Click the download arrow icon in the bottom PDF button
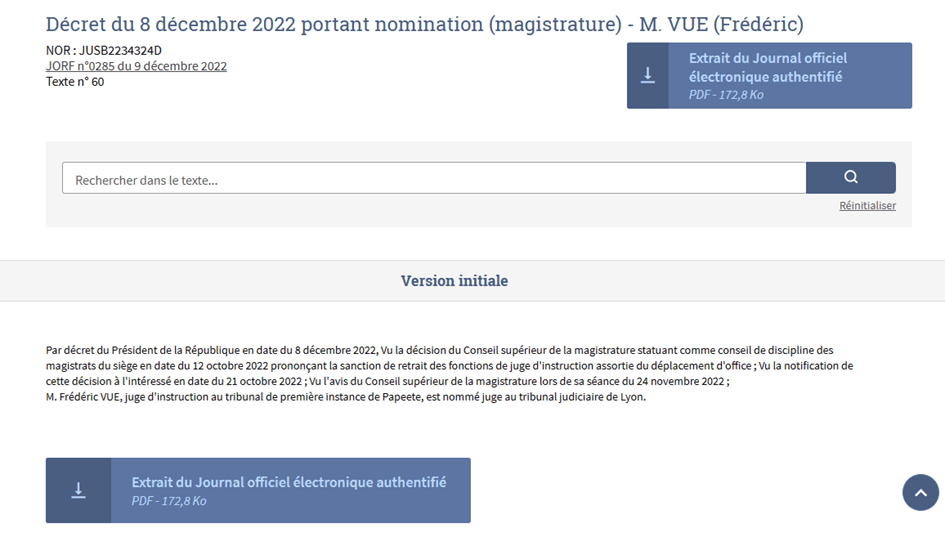 coord(78,491)
